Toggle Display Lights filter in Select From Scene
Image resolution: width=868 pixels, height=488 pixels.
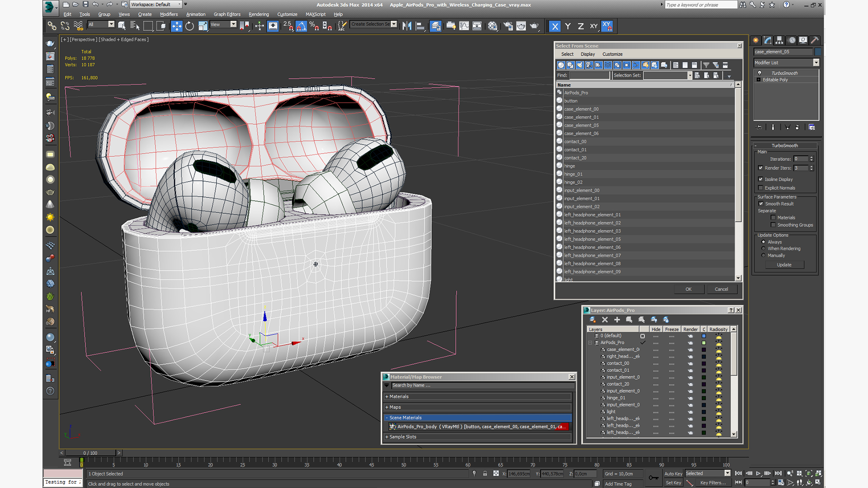pyautogui.click(x=580, y=65)
